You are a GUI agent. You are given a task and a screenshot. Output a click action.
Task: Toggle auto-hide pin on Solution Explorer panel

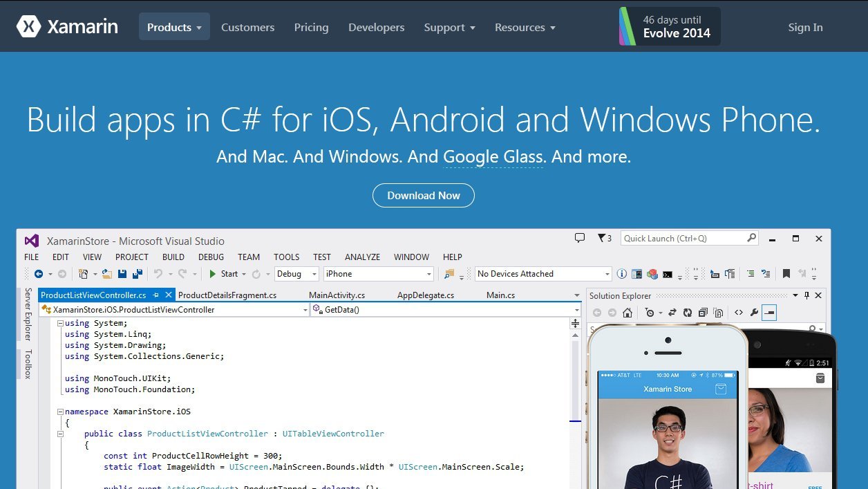[x=806, y=295]
